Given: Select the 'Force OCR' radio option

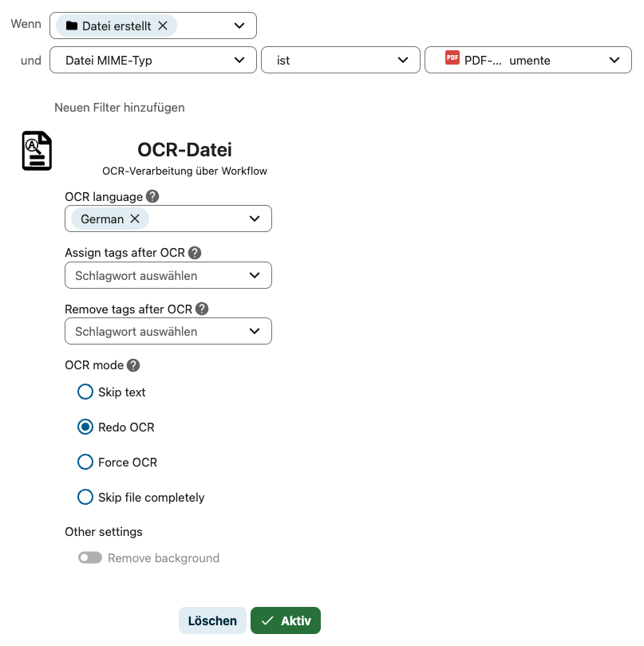Looking at the screenshot, I should pyautogui.click(x=85, y=462).
